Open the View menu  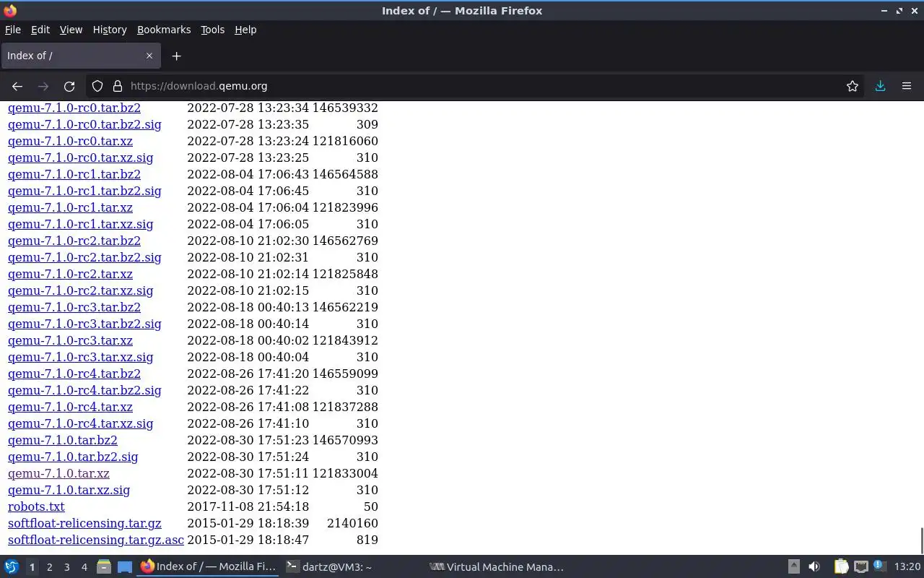tap(71, 30)
